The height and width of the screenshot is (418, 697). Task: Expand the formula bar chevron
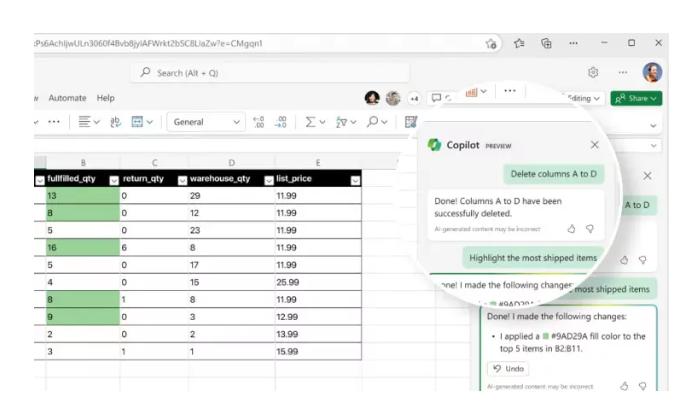653,145
